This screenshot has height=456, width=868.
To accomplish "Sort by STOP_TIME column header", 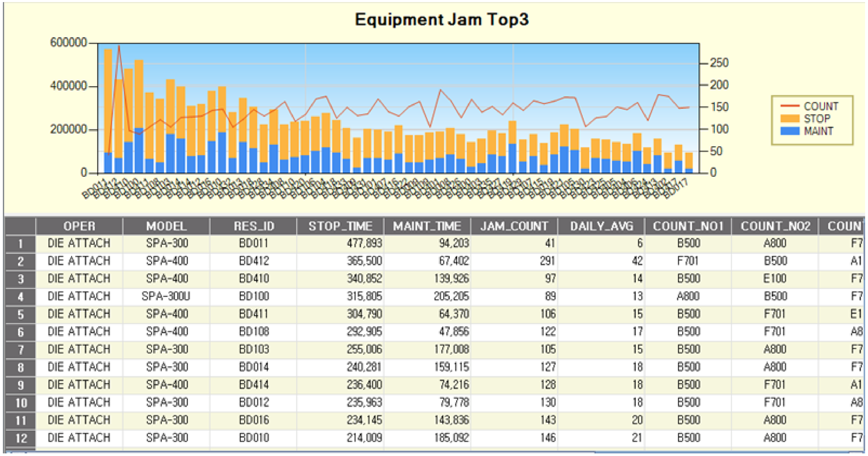I will [340, 226].
